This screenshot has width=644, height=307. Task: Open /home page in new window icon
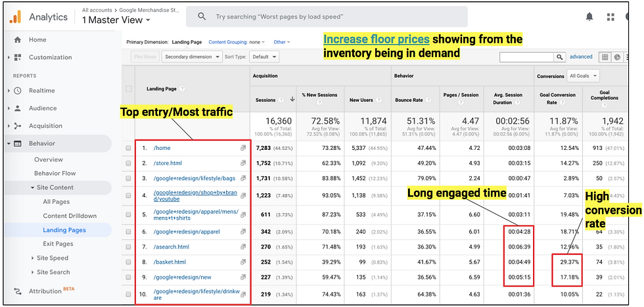pos(243,148)
